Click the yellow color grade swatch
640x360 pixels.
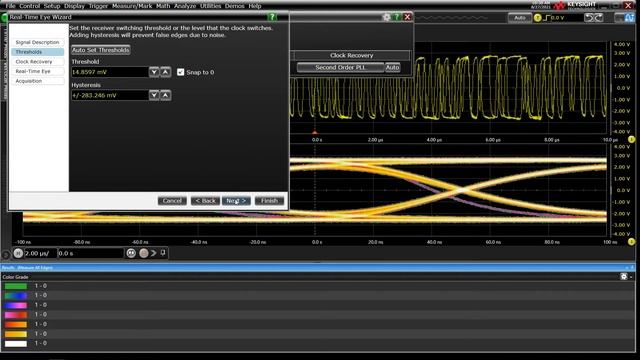(x=16, y=334)
